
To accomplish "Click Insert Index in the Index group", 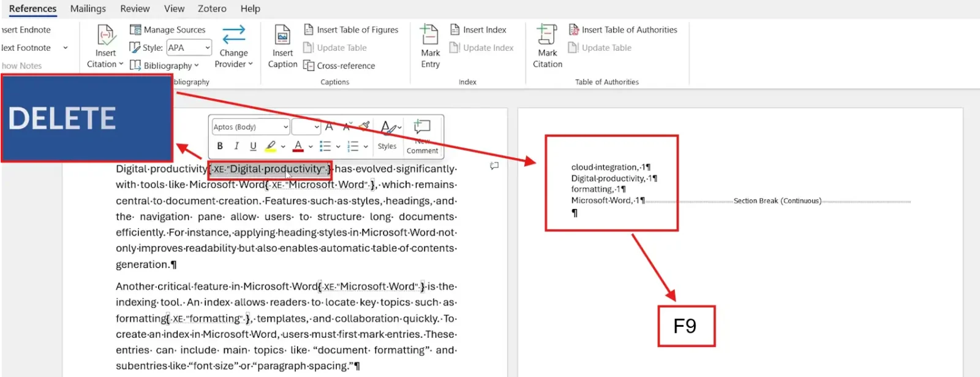I will pyautogui.click(x=478, y=29).
